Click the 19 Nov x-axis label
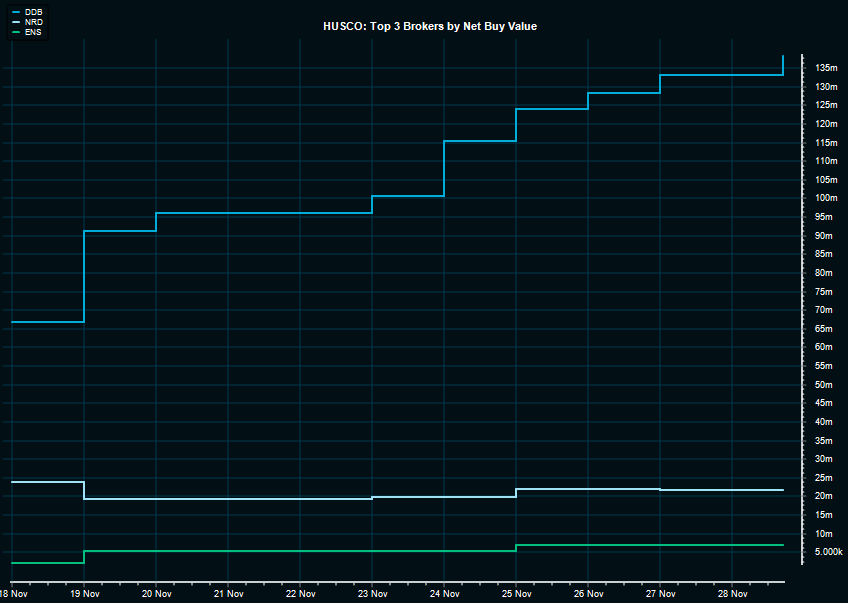 point(84,594)
